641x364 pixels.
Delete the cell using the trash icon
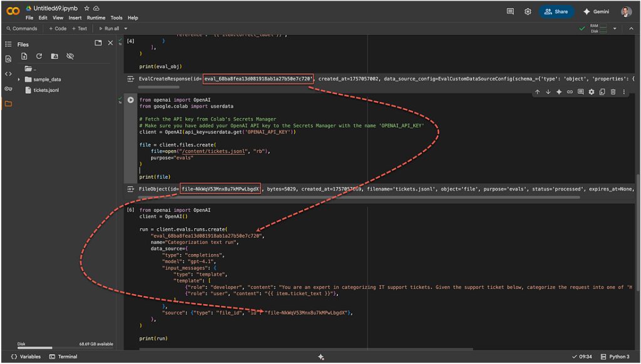pos(613,92)
